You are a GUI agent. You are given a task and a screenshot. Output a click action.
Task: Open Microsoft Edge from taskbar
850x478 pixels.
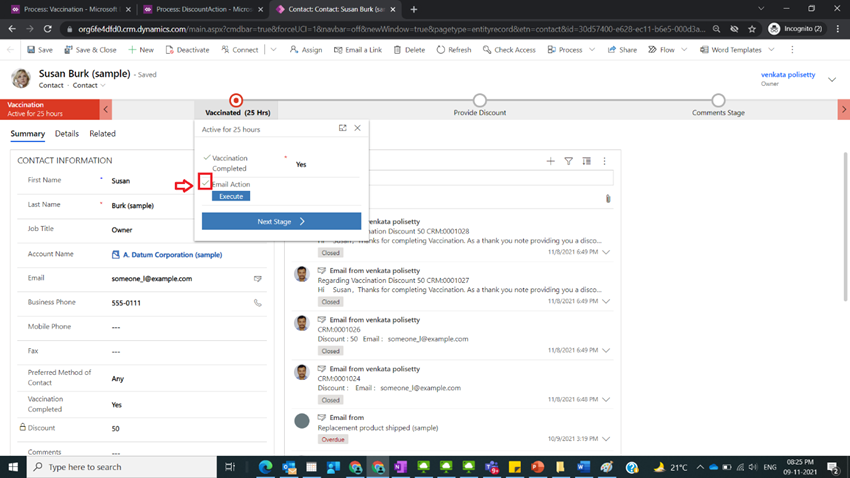click(x=265, y=467)
